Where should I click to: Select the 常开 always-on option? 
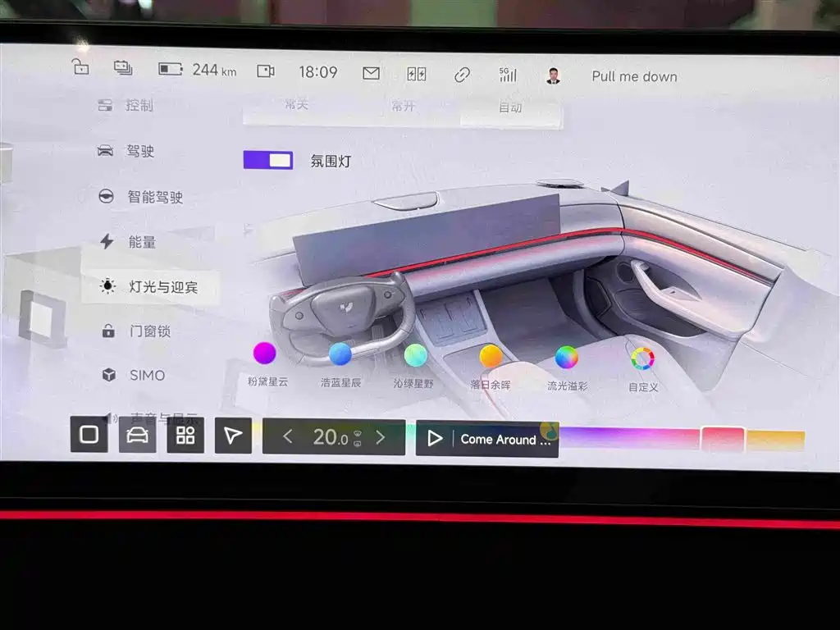[404, 106]
